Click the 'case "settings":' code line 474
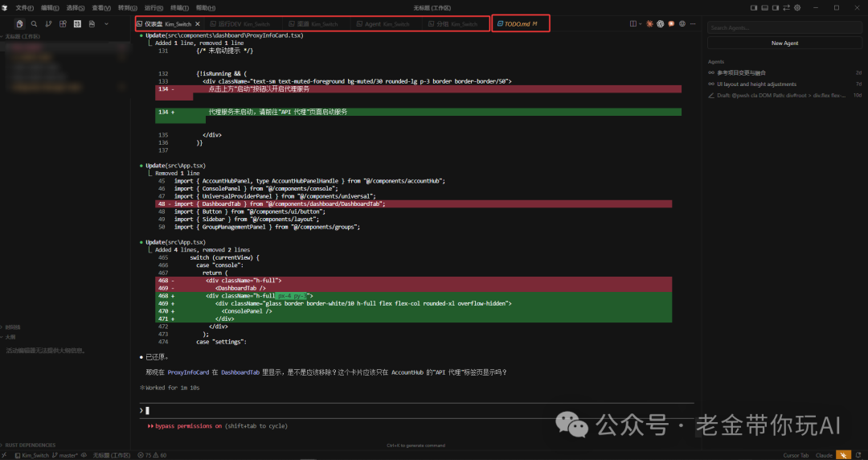The image size is (868, 460). point(221,342)
